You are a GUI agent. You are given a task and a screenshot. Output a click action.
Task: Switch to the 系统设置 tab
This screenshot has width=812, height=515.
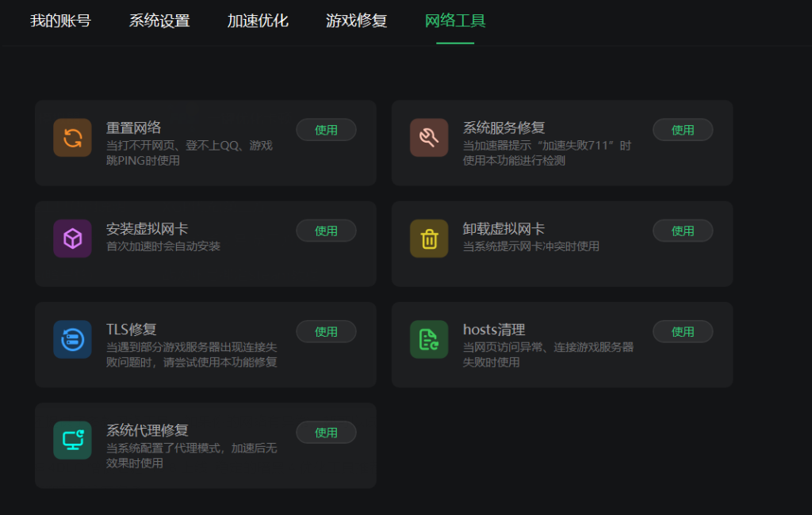159,21
